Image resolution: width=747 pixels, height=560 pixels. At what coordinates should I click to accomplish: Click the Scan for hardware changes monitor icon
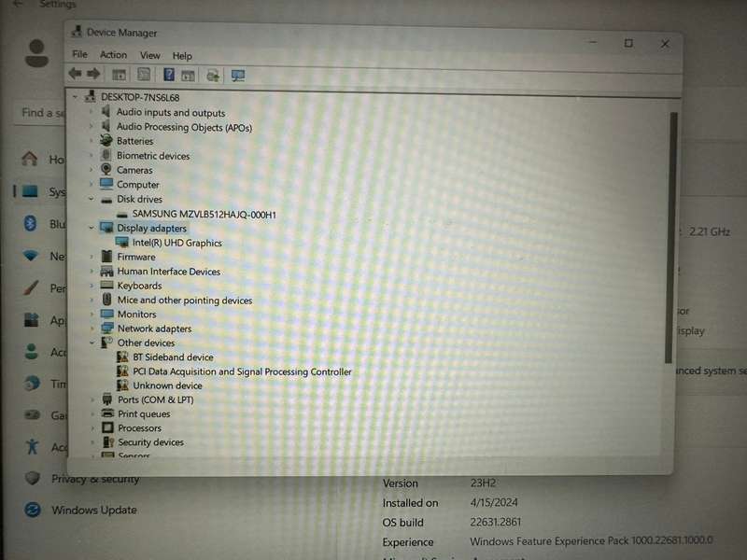[x=238, y=76]
